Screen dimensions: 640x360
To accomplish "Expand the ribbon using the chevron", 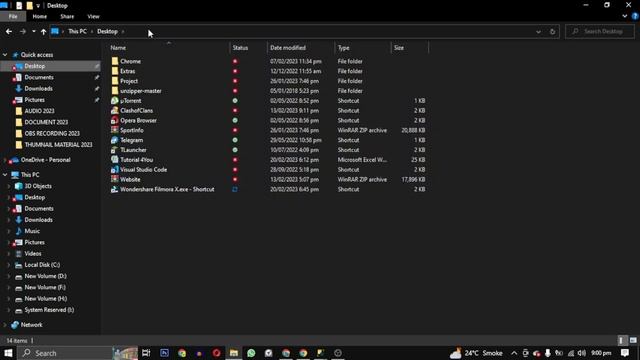I will click(624, 16).
